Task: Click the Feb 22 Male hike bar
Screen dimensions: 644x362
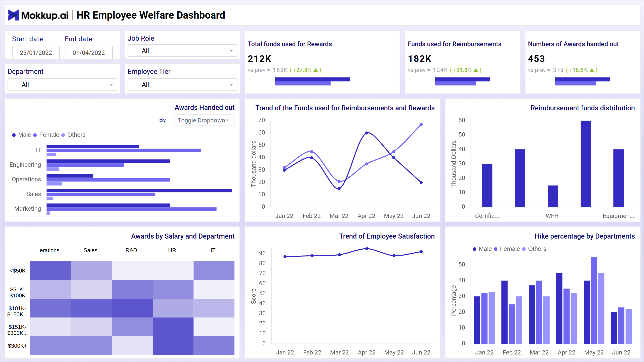Action: coord(504,312)
